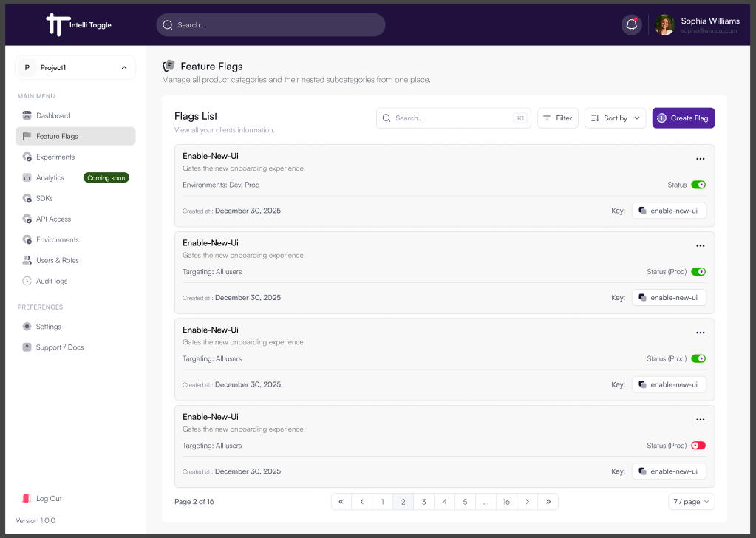
Task: Open the 7 / page dropdown
Action: pyautogui.click(x=691, y=501)
